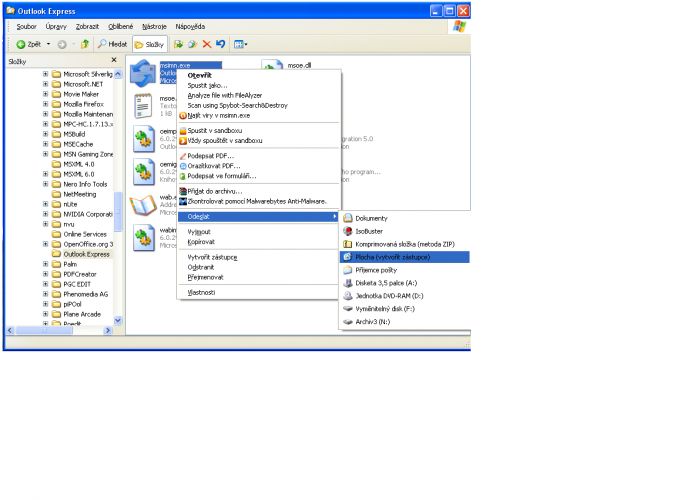The height and width of the screenshot is (500, 687).
Task: Select Spustit v sandboxu
Action: 259,131
